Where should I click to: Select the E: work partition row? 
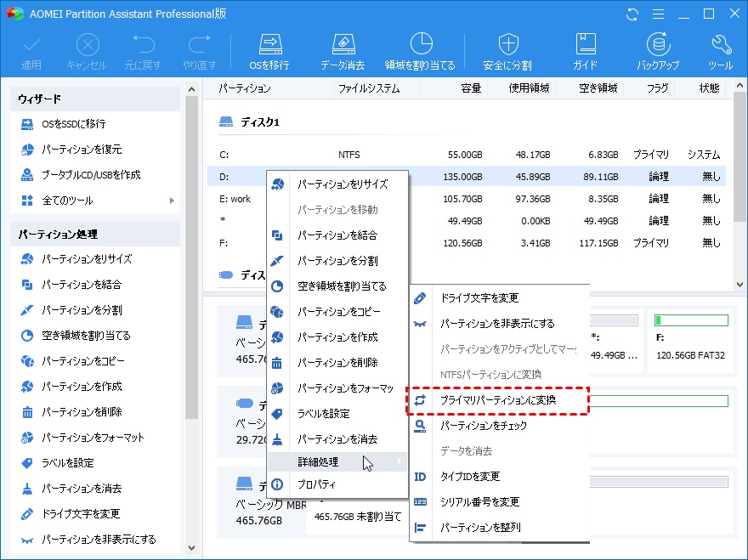click(467, 199)
